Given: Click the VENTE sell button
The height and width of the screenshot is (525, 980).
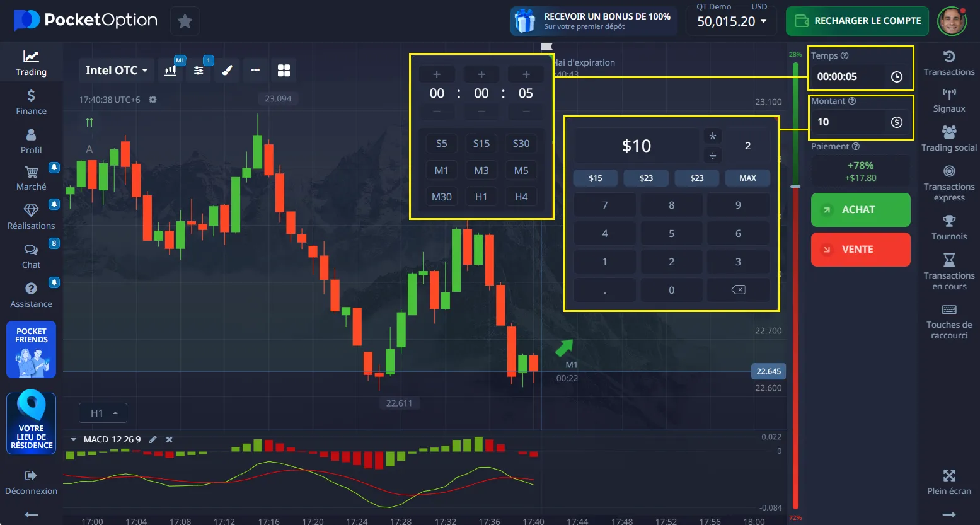Looking at the screenshot, I should tap(860, 250).
